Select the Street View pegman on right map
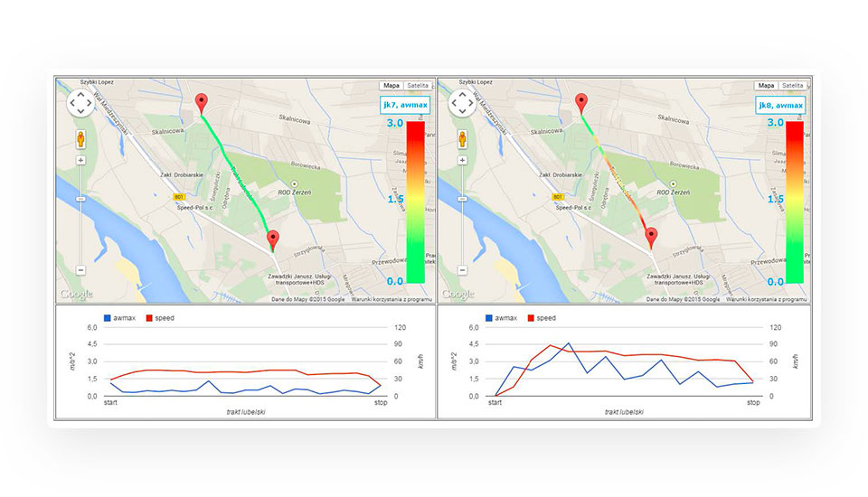This screenshot has height=497, width=868. pyautogui.click(x=460, y=139)
